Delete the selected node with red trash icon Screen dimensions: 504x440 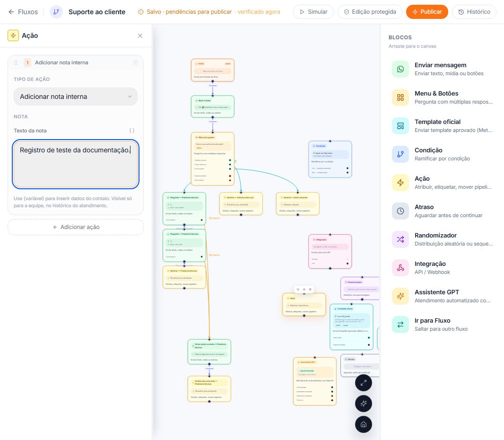tap(310, 290)
